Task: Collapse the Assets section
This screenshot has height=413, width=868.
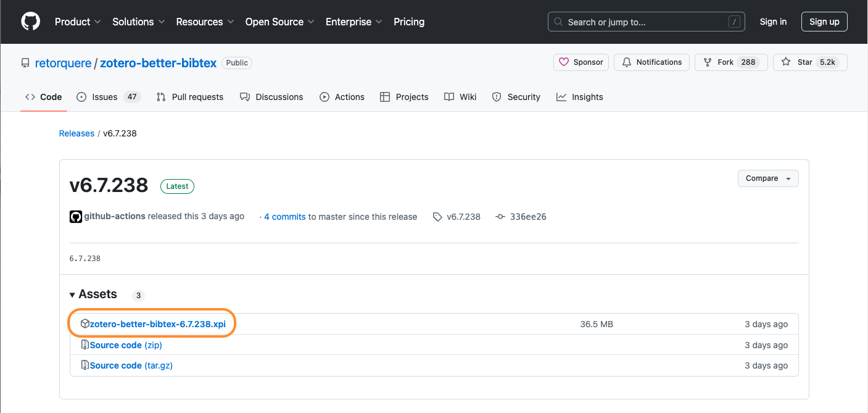Action: pyautogui.click(x=93, y=294)
